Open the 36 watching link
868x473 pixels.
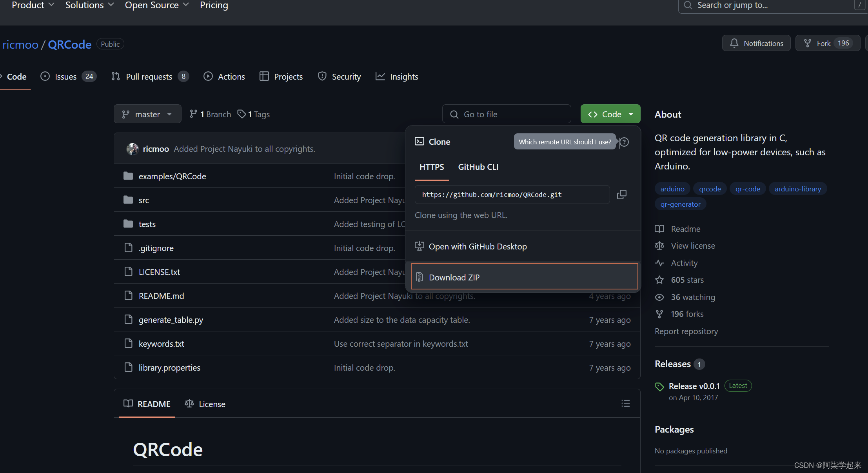tap(692, 297)
